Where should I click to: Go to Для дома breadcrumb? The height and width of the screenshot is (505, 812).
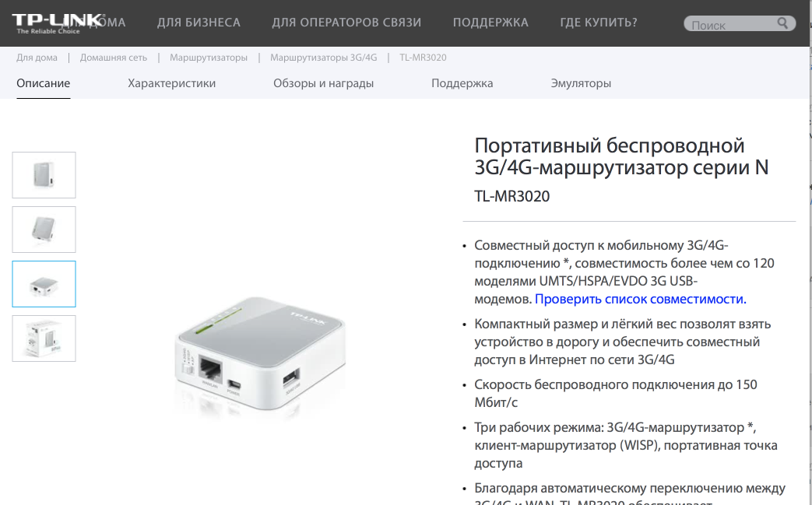coord(37,58)
